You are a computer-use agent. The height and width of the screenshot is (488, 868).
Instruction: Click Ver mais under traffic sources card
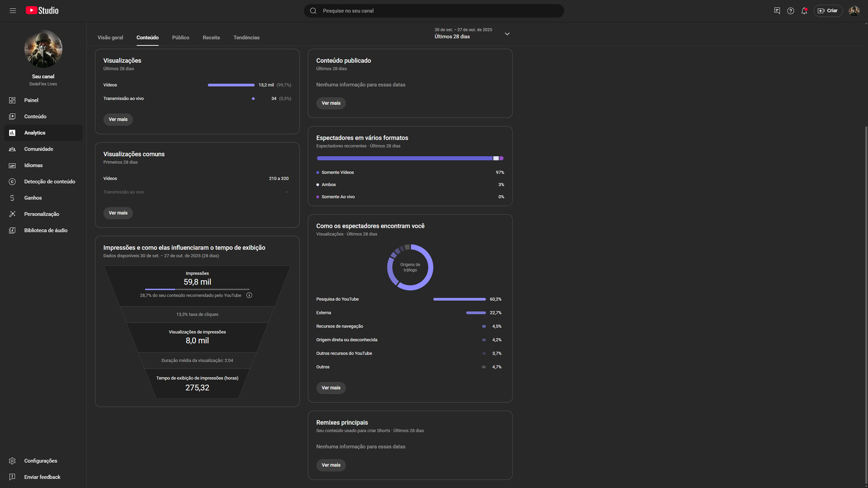(331, 388)
